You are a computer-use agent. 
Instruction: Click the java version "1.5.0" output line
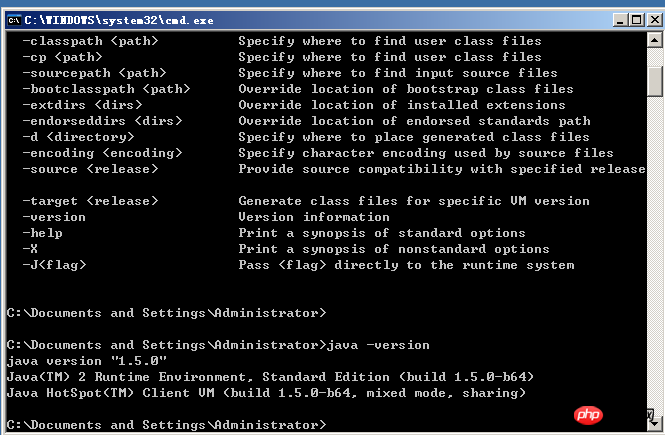(86, 360)
